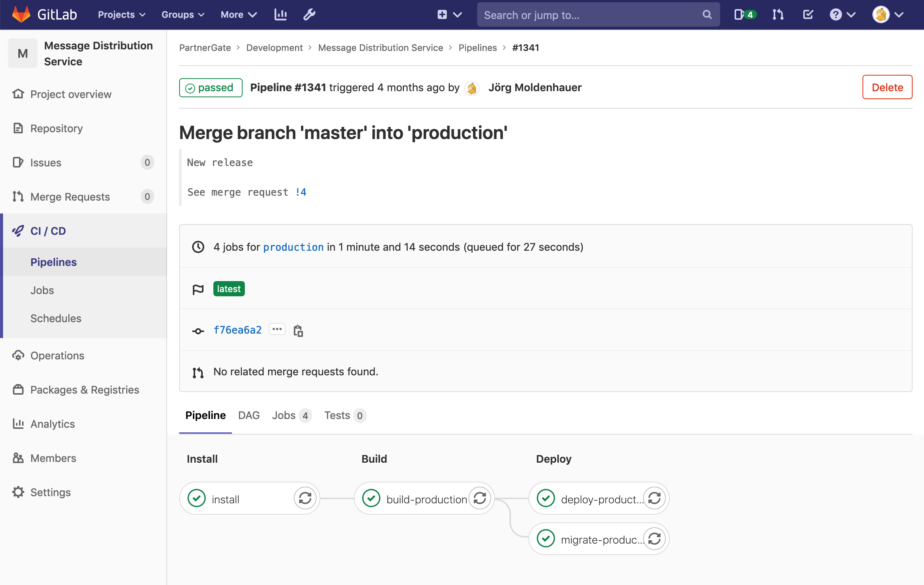Retry the migrate-produc... job
The height and width of the screenshot is (585, 924).
[x=654, y=538]
